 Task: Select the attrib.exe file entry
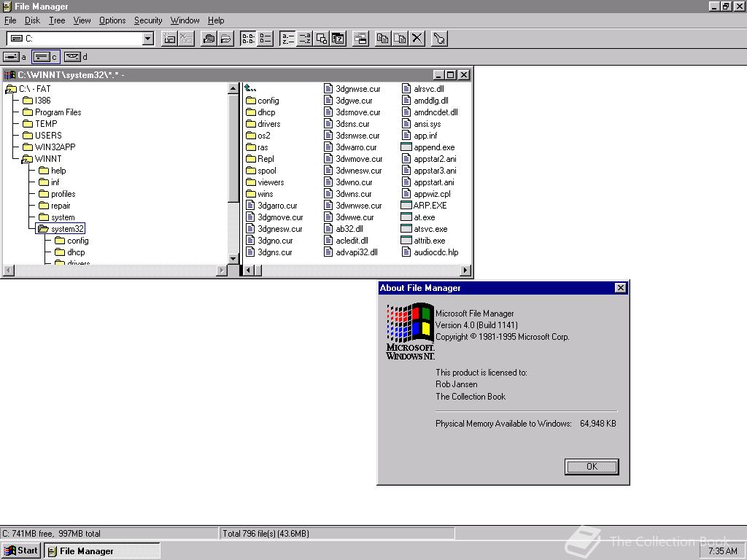[x=424, y=241]
